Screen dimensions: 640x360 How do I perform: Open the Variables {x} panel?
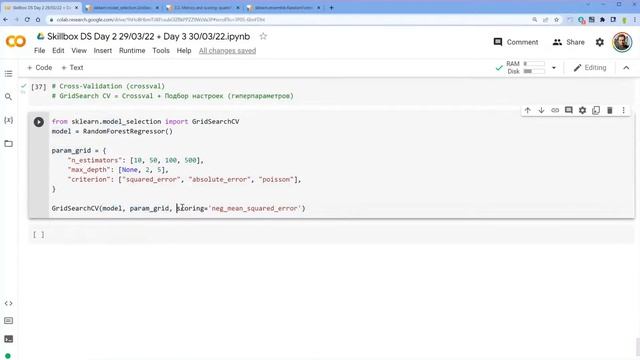tap(8, 120)
